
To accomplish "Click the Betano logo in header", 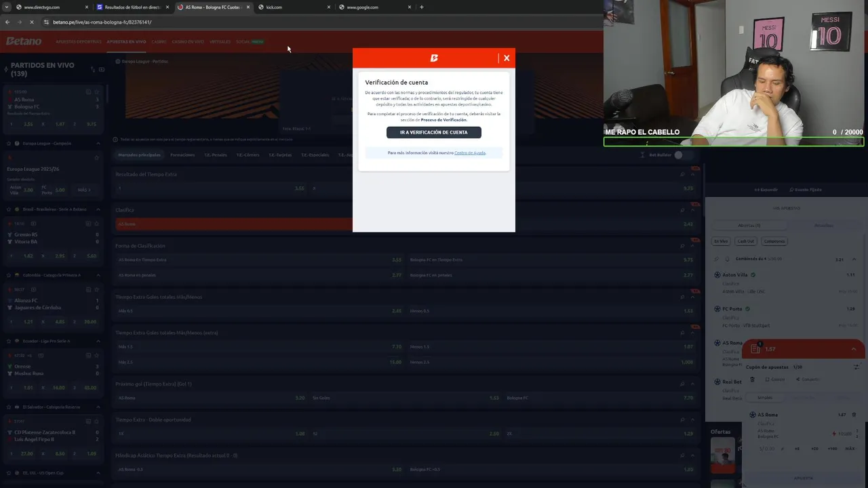I will click(x=24, y=41).
